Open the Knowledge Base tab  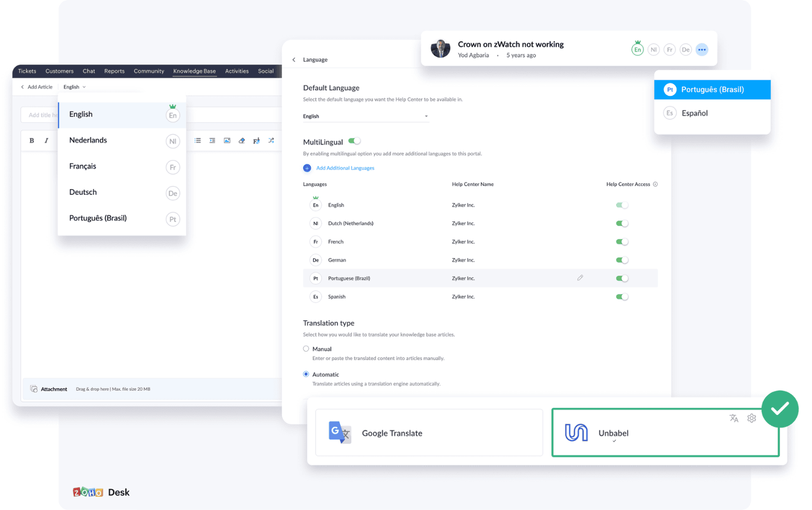point(194,71)
